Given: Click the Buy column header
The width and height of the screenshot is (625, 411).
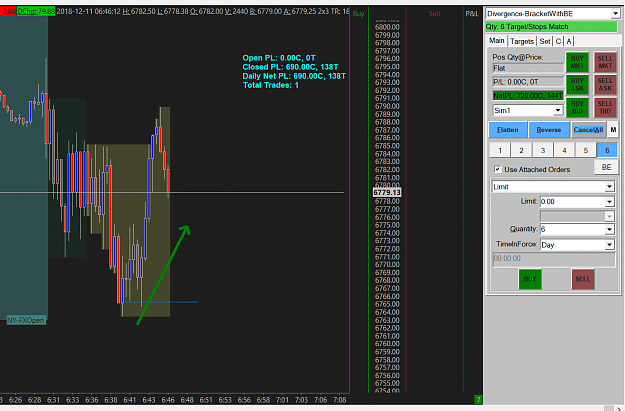Looking at the screenshot, I should coord(358,14).
